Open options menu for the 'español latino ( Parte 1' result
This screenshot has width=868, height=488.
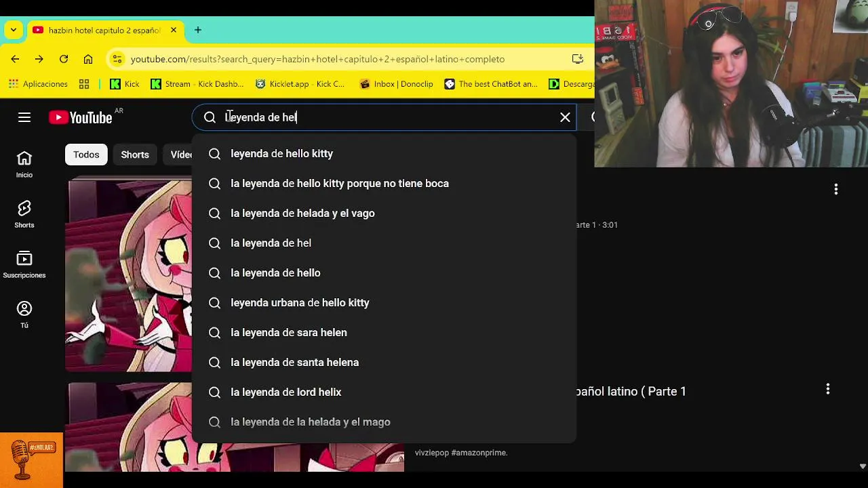point(828,389)
